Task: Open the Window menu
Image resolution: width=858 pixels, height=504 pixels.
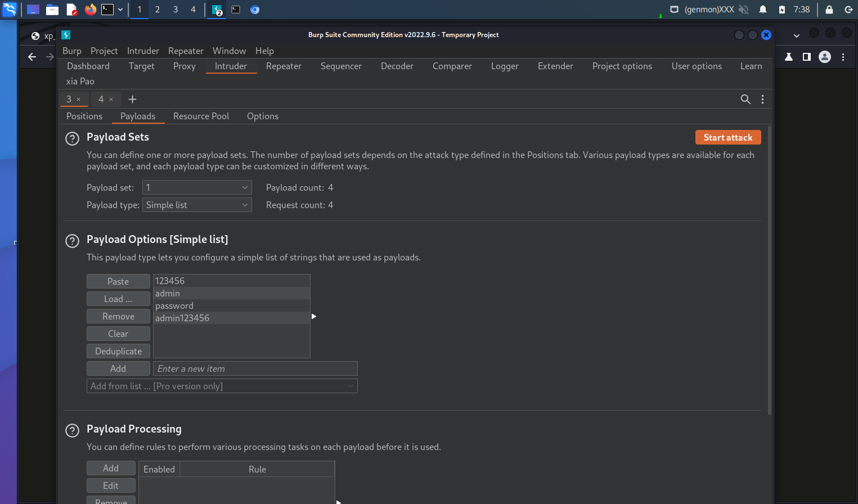Action: [229, 51]
